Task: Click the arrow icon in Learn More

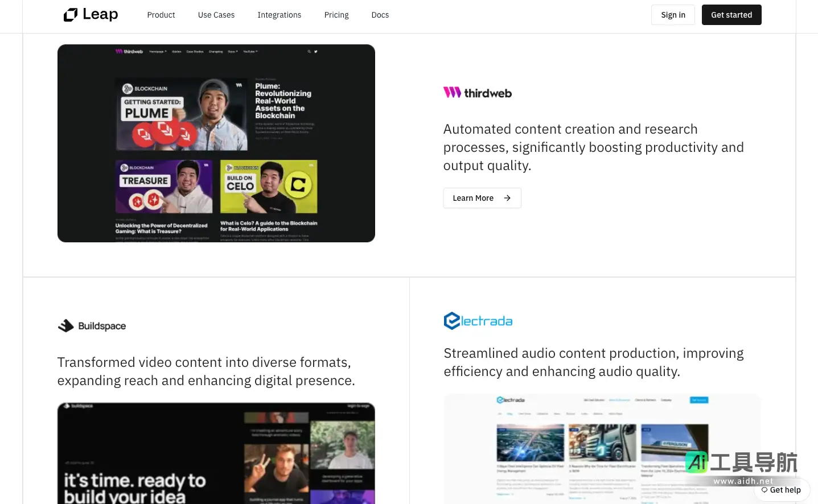Action: click(507, 198)
